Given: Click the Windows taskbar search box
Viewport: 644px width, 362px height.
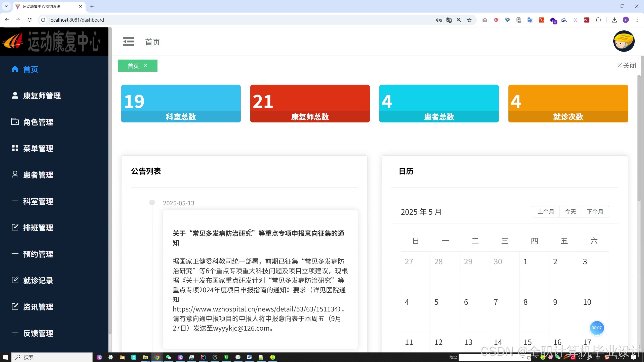Looking at the screenshot, I should (x=52, y=357).
